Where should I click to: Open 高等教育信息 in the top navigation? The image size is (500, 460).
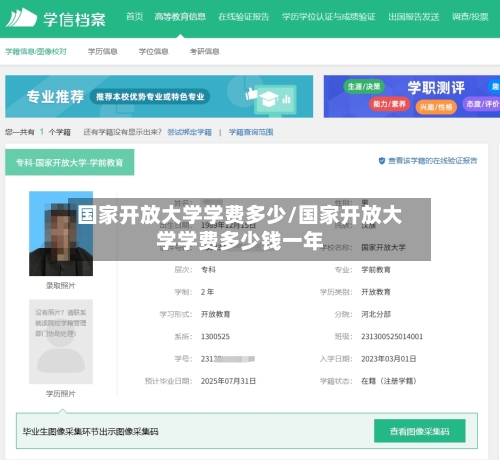tap(180, 17)
